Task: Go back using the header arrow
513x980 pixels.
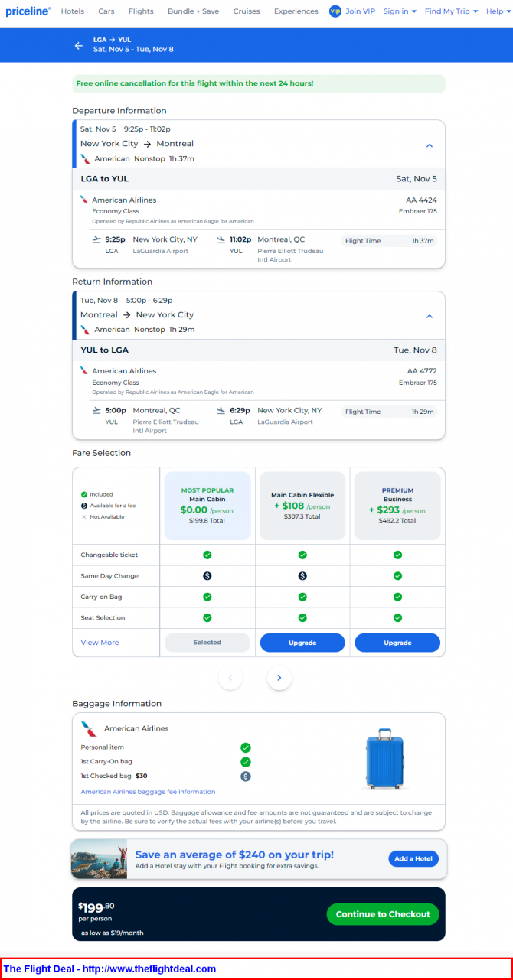Action: point(78,46)
